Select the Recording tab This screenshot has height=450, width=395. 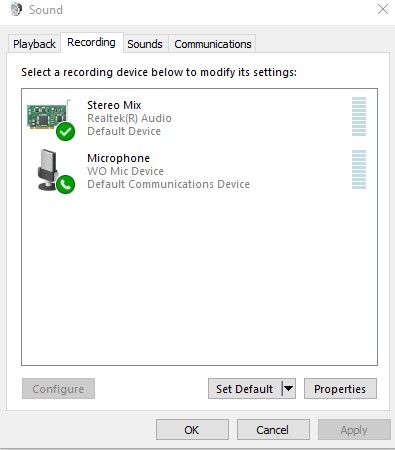(x=92, y=42)
